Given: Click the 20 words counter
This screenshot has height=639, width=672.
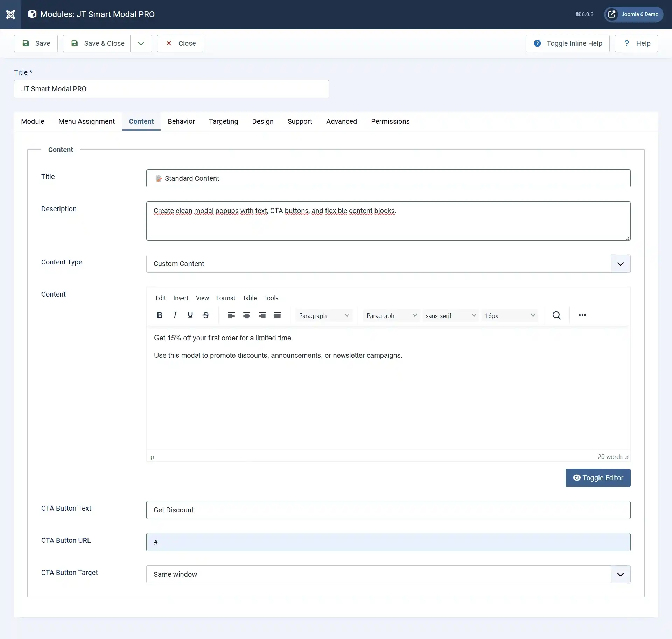Looking at the screenshot, I should click(610, 457).
